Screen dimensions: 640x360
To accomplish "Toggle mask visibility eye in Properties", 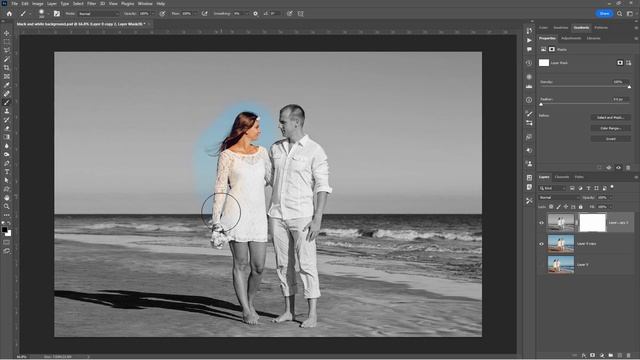I will coord(618,168).
